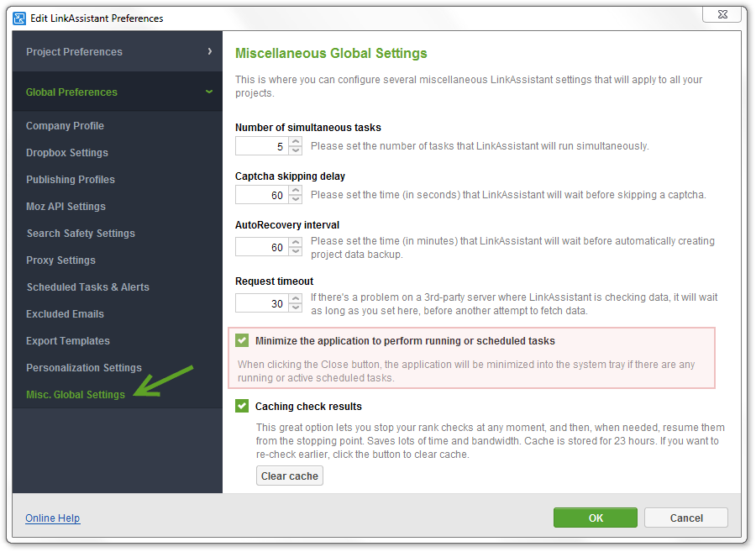
Task: Decrease the Captcha skipping delay value
Action: (x=296, y=199)
